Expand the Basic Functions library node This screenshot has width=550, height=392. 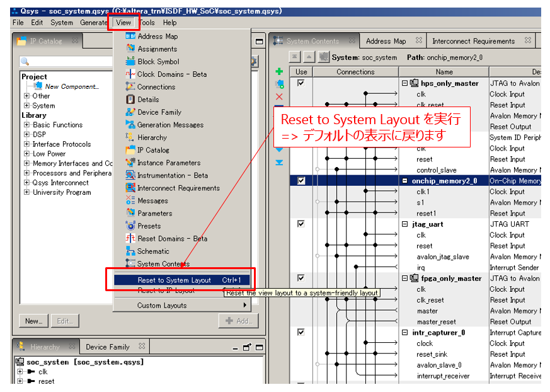[x=27, y=125]
